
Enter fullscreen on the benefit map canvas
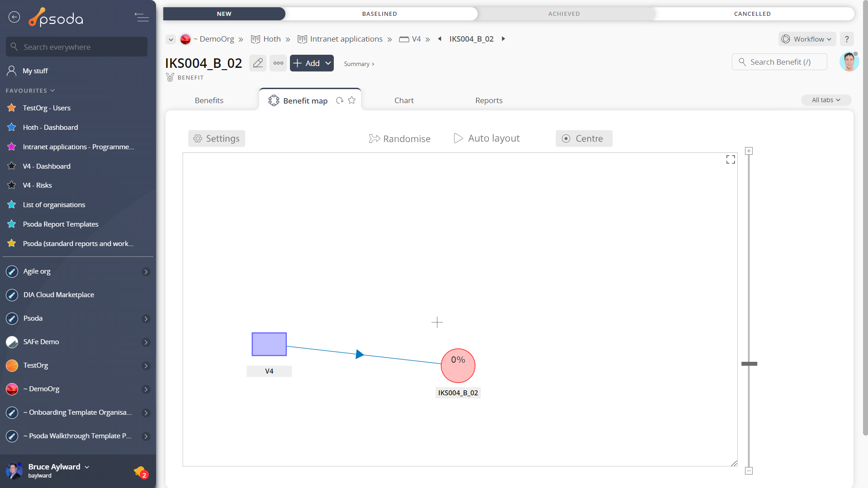point(730,160)
